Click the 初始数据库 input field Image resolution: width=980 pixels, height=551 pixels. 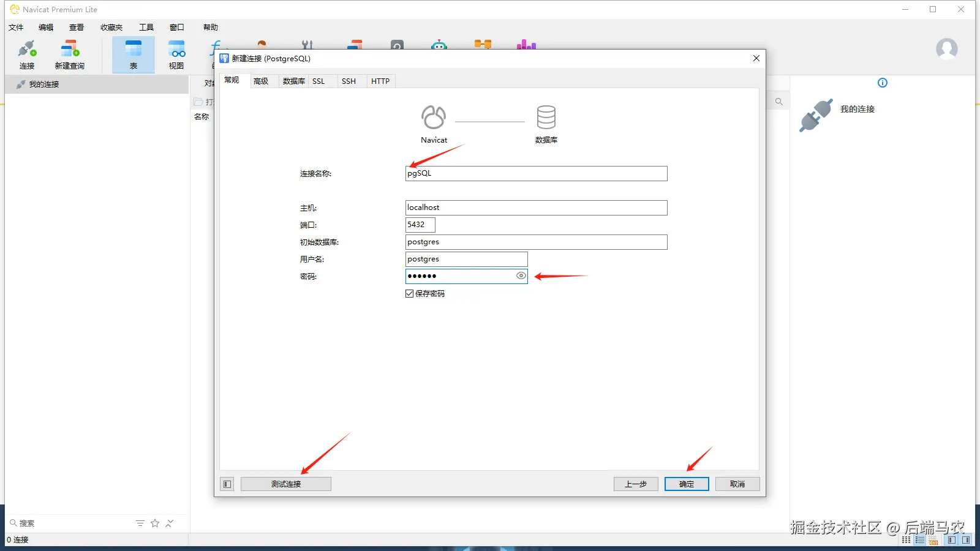click(536, 242)
